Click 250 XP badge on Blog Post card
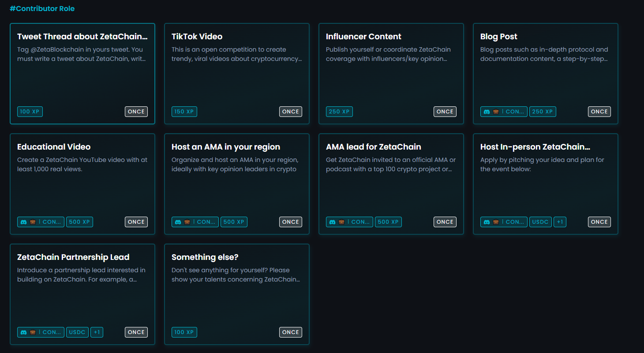 (x=543, y=112)
